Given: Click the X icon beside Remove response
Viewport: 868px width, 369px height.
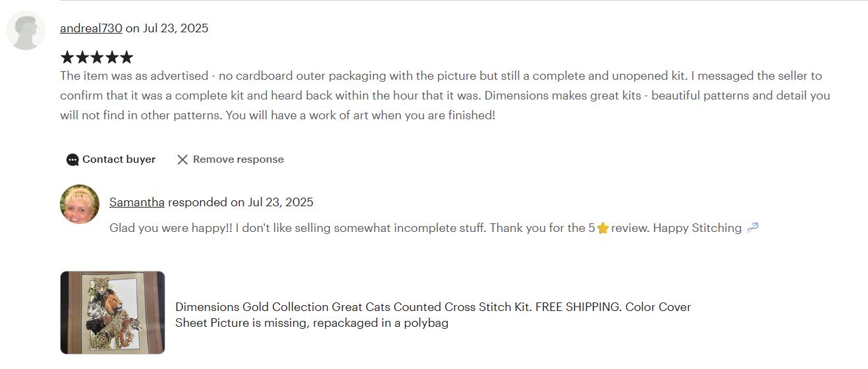Looking at the screenshot, I should 182,159.
